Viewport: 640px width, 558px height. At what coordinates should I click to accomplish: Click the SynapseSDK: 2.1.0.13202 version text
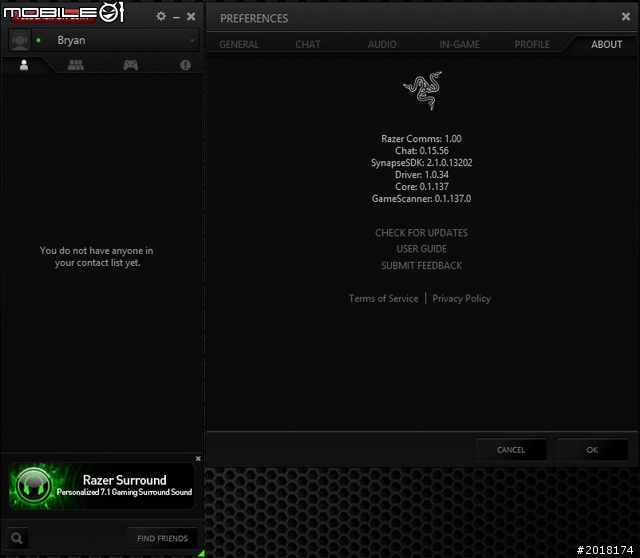click(421, 163)
